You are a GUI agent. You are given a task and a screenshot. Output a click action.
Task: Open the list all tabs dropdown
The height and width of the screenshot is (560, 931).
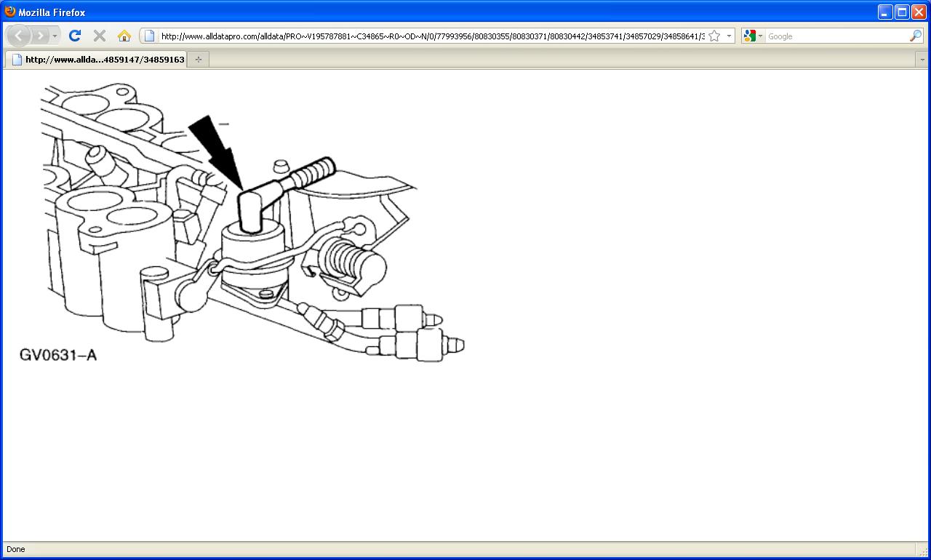922,60
